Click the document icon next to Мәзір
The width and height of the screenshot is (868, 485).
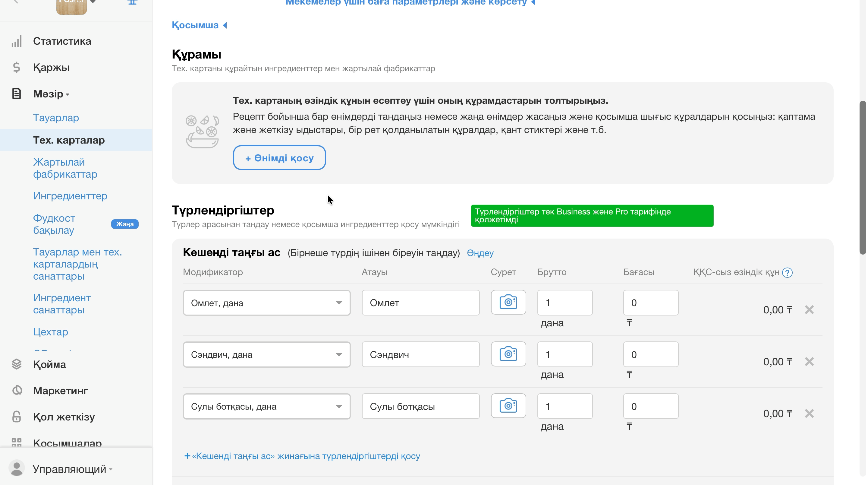tap(17, 94)
